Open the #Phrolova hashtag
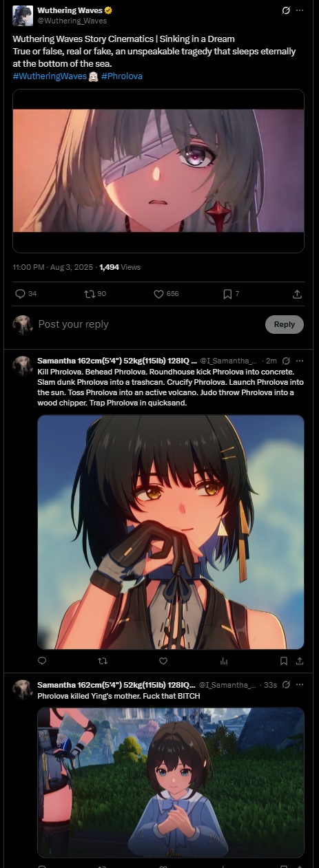 (122, 76)
